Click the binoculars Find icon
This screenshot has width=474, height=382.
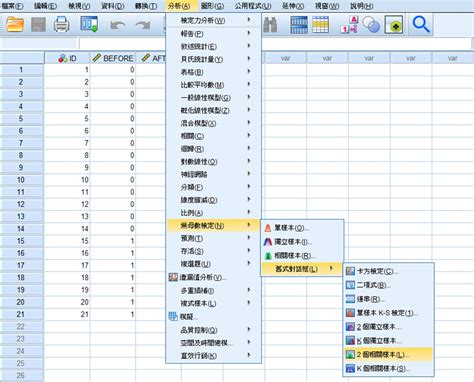270,25
